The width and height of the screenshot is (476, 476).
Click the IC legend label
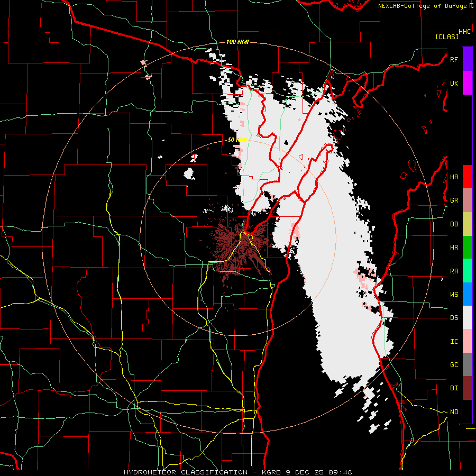(454, 341)
